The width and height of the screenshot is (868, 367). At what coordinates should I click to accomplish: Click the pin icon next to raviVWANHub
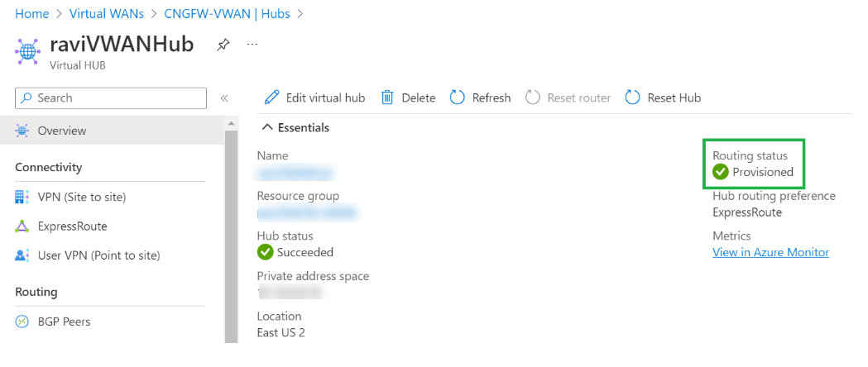(x=223, y=45)
